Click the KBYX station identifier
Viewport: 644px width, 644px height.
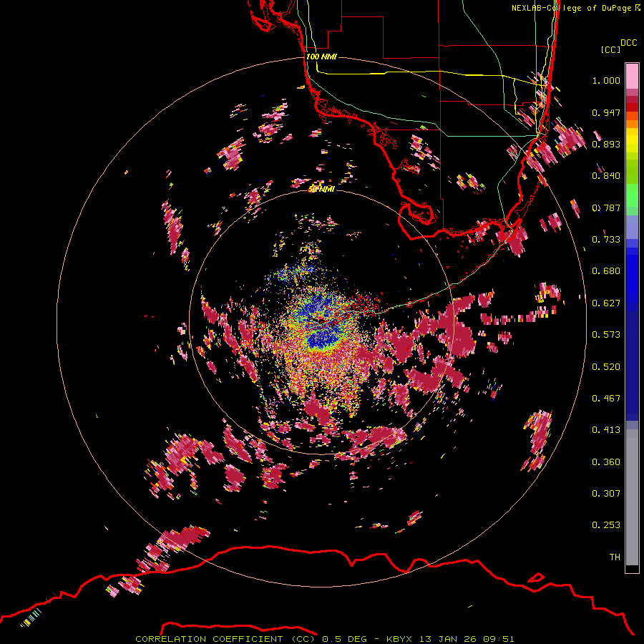[x=400, y=639]
